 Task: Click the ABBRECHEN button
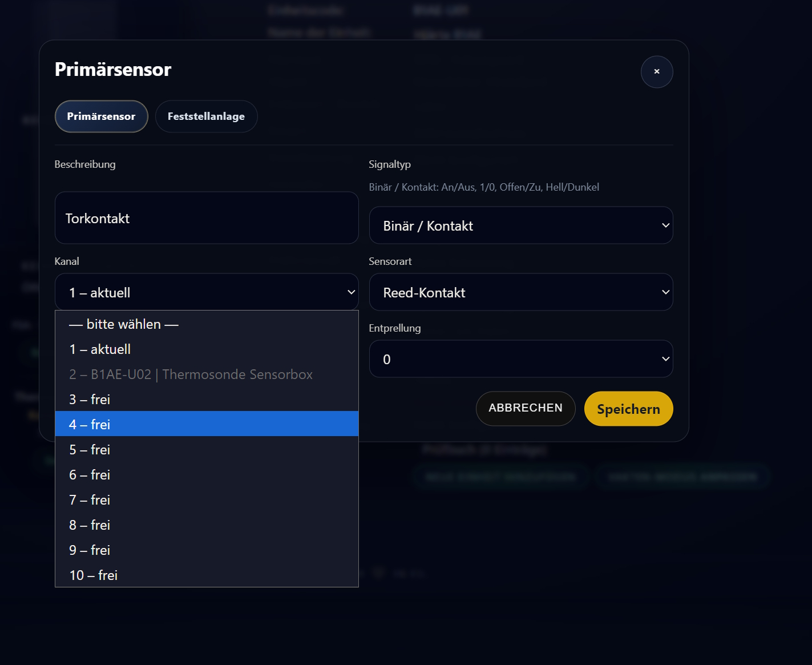point(526,409)
